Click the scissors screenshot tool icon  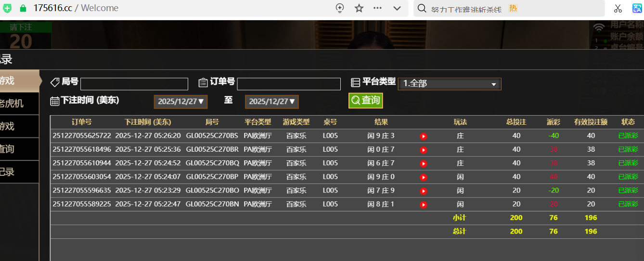click(618, 8)
